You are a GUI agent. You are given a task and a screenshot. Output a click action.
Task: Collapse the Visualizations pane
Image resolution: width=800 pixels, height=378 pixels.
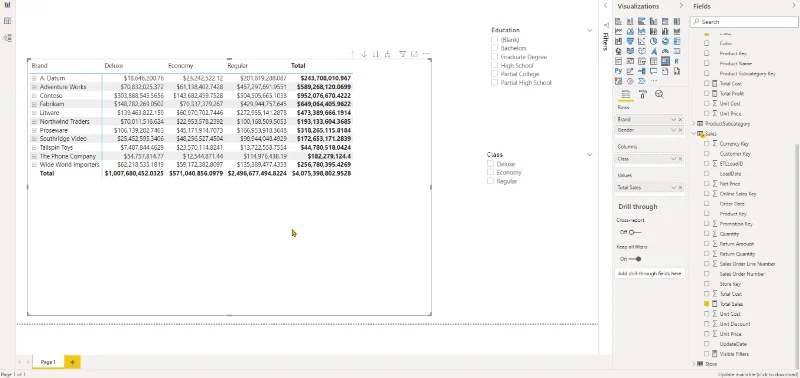681,6
